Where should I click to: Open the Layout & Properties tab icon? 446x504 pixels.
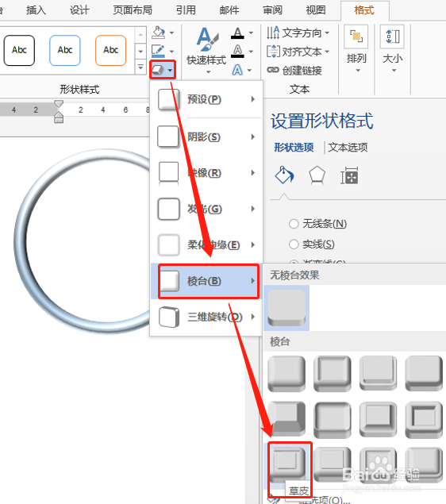(349, 175)
